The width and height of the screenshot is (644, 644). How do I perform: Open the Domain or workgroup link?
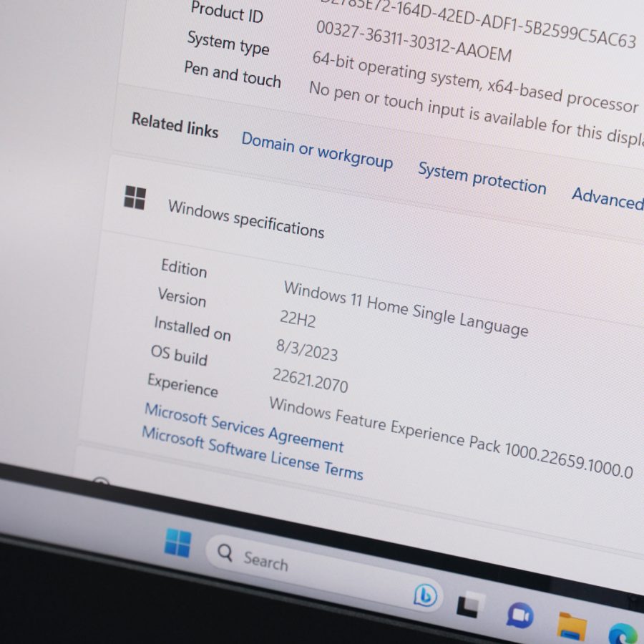tap(317, 150)
